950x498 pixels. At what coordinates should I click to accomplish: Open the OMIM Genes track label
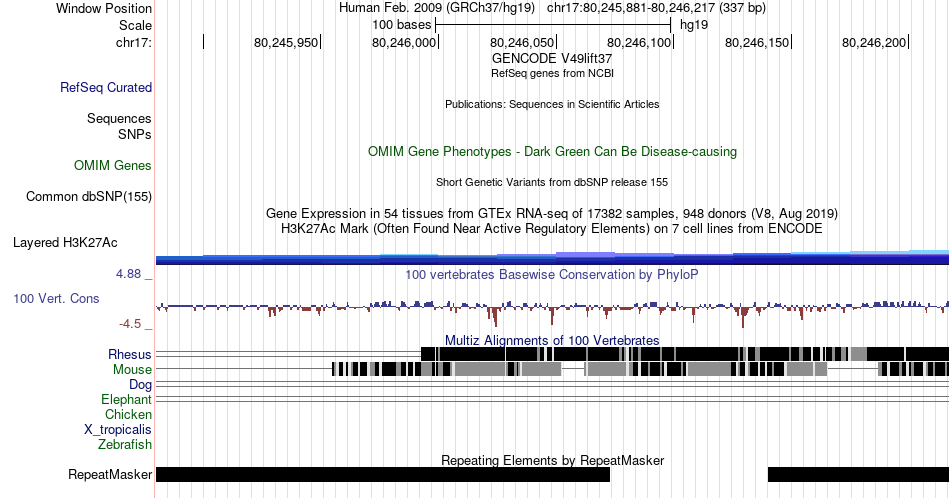pos(112,165)
